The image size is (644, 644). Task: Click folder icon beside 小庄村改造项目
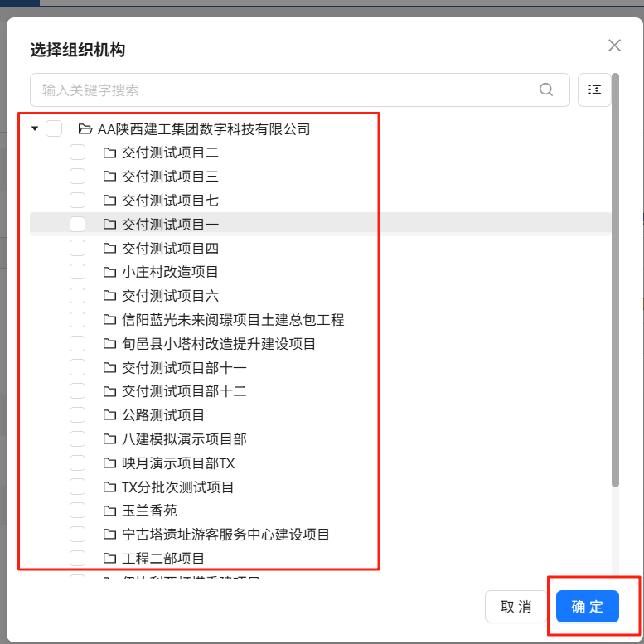coord(109,272)
